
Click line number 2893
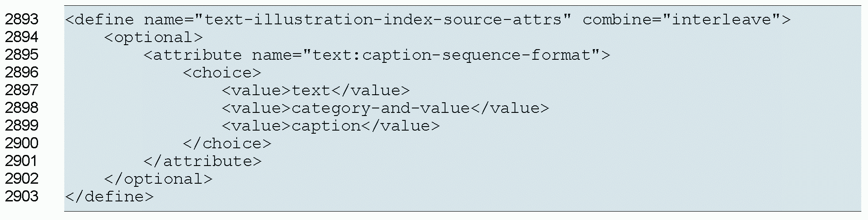click(22, 19)
